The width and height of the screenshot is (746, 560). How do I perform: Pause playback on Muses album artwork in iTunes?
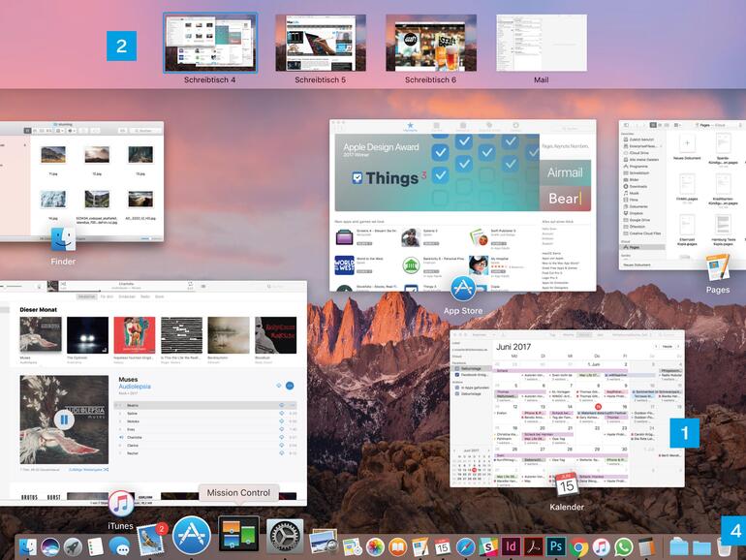pos(64,420)
